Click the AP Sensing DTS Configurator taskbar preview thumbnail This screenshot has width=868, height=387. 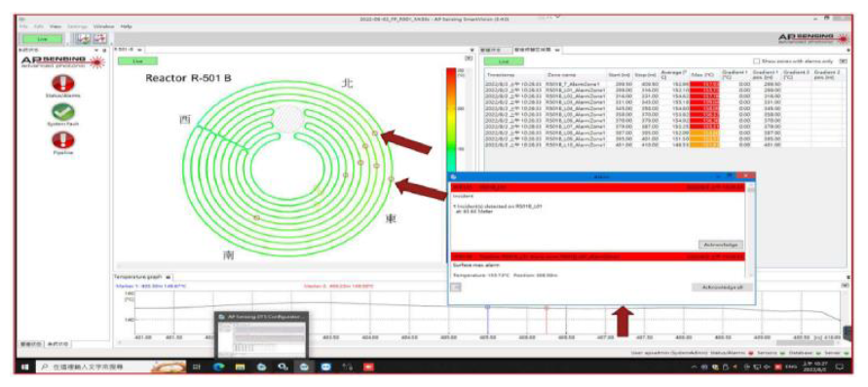coord(261,335)
